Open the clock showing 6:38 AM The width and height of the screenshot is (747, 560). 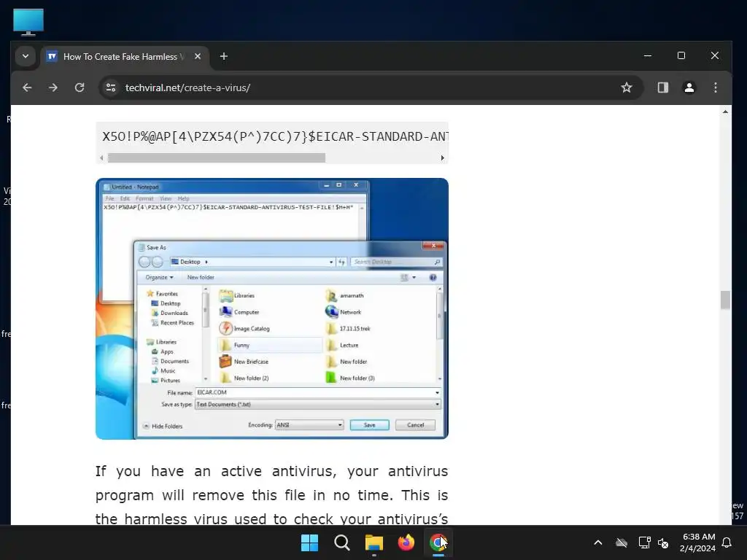pos(698,542)
